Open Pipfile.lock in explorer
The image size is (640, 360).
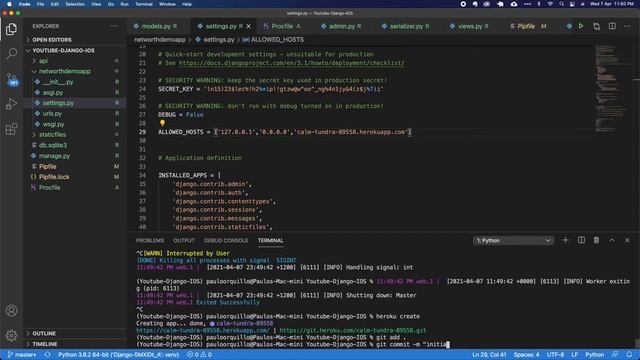point(54,177)
